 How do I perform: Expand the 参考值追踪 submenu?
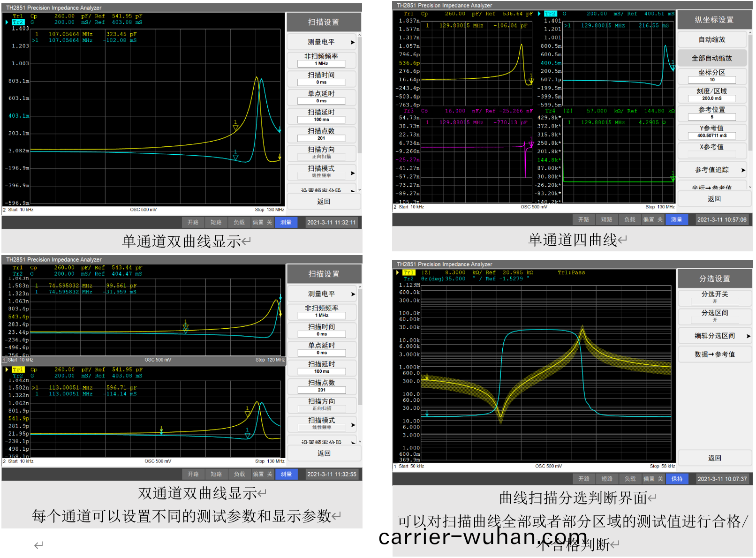coord(743,170)
